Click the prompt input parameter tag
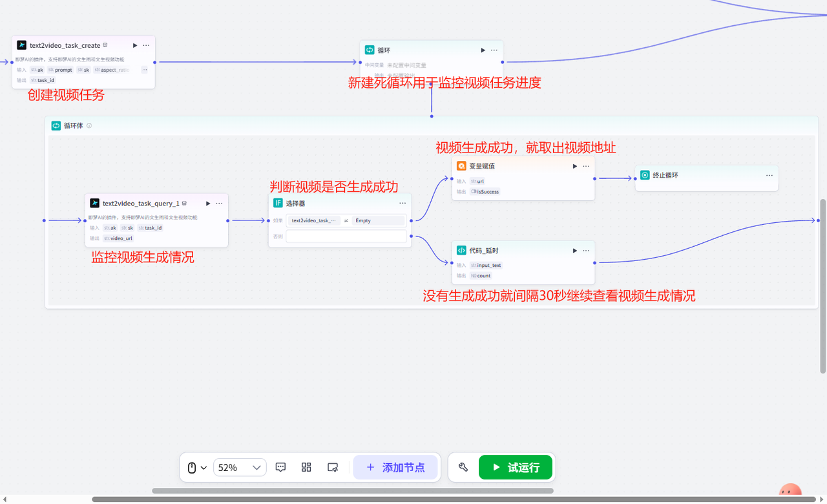 click(x=60, y=70)
